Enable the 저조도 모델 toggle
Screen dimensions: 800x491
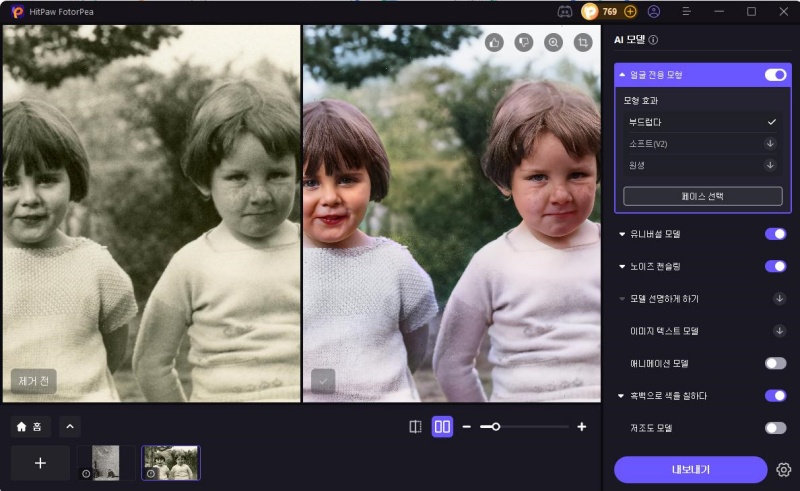click(x=775, y=428)
